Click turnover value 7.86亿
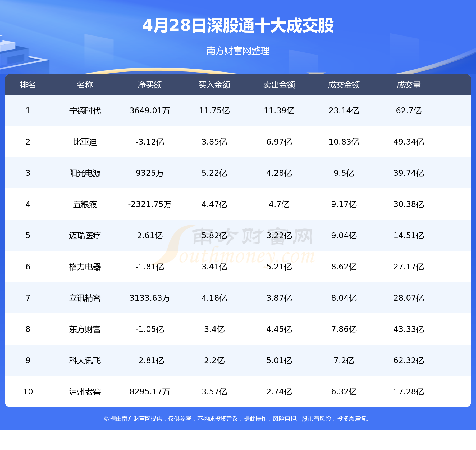The image size is (476, 450). pos(344,329)
